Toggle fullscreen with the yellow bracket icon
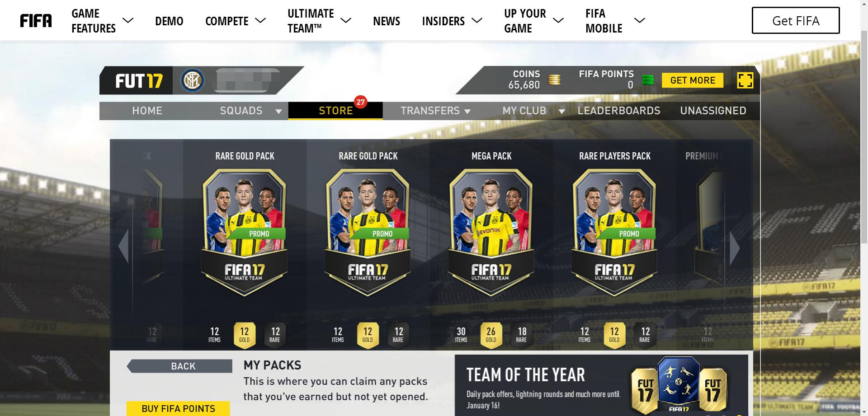The image size is (868, 416). tap(745, 80)
